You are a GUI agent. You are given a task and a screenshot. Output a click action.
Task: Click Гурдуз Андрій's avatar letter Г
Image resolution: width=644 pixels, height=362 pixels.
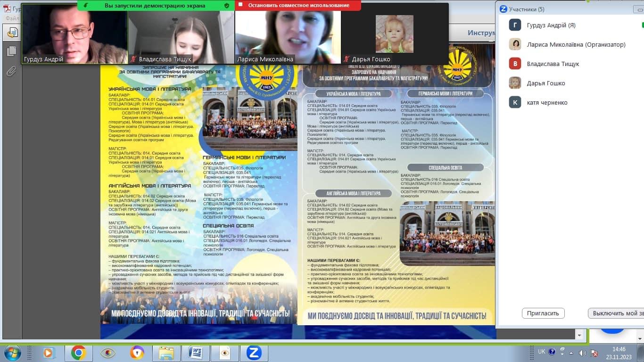515,25
